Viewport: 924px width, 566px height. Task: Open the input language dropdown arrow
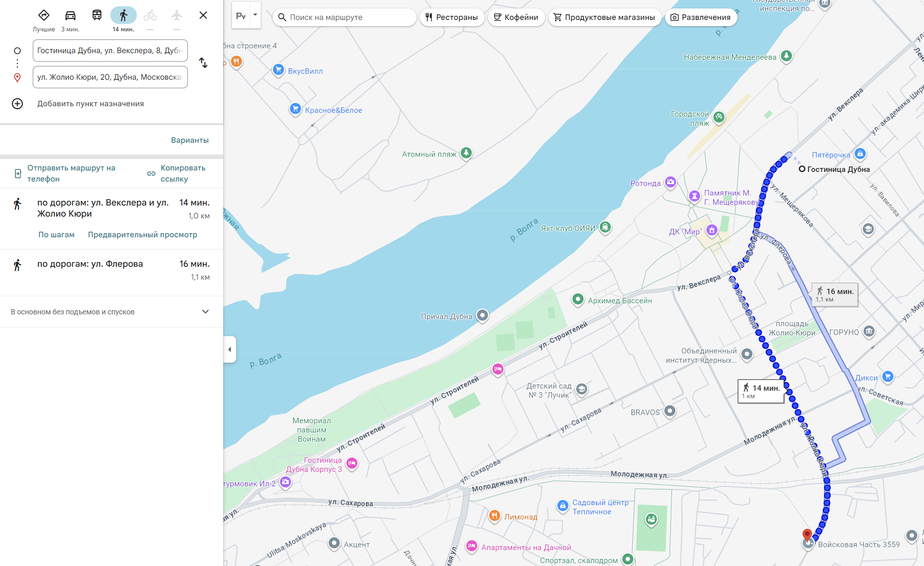[x=255, y=15]
